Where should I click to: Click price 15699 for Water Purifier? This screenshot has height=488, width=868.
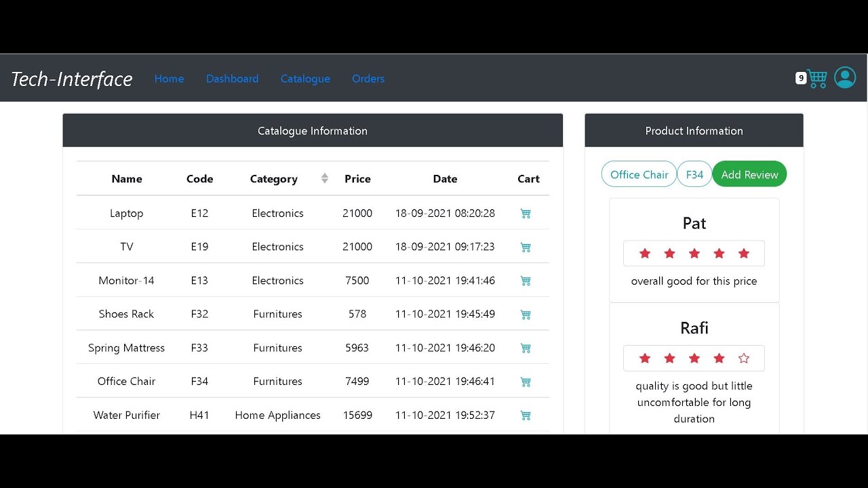[x=357, y=415]
